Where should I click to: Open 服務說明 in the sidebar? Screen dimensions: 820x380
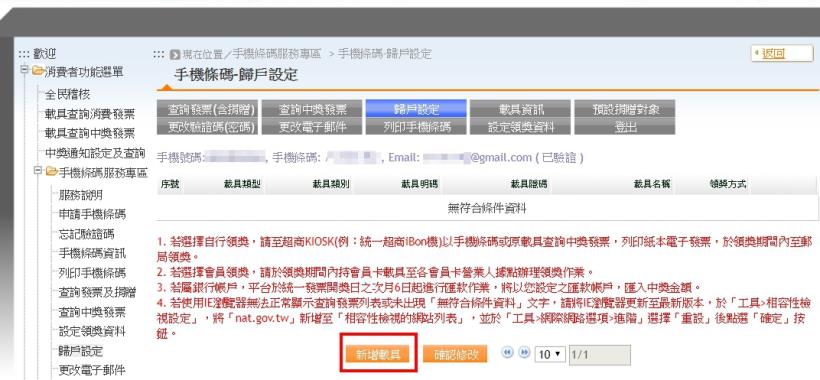coord(81,195)
